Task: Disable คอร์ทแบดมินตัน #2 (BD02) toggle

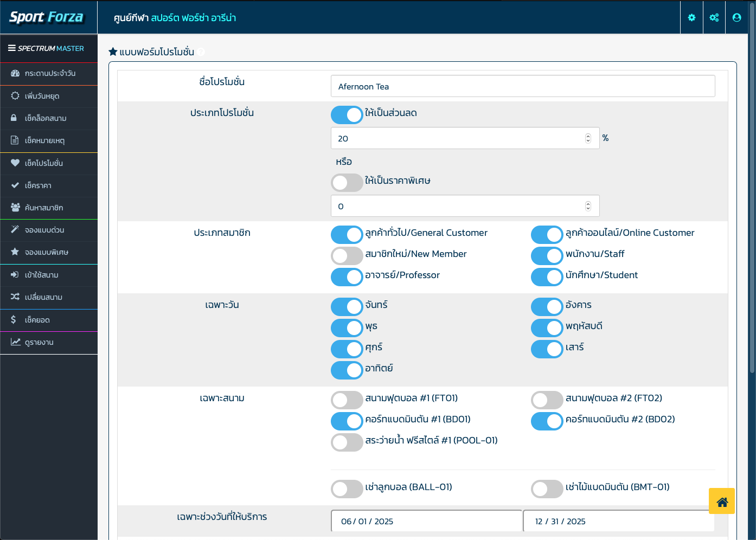Action: 547,421
